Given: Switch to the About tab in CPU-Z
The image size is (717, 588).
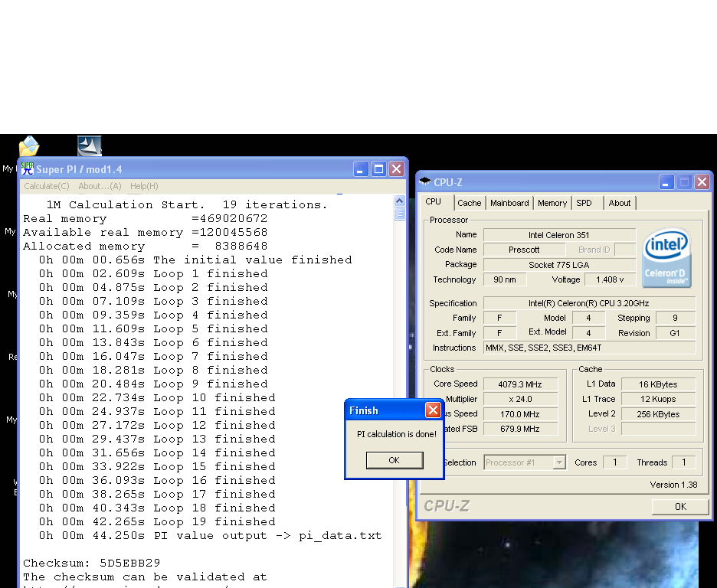Looking at the screenshot, I should [x=620, y=203].
